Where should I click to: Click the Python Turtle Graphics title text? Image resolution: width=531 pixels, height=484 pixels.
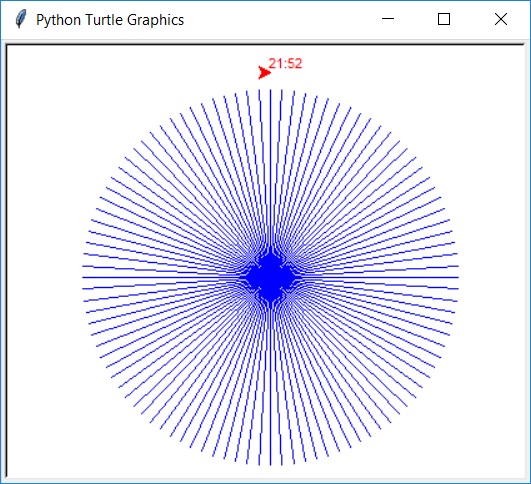click(x=110, y=20)
